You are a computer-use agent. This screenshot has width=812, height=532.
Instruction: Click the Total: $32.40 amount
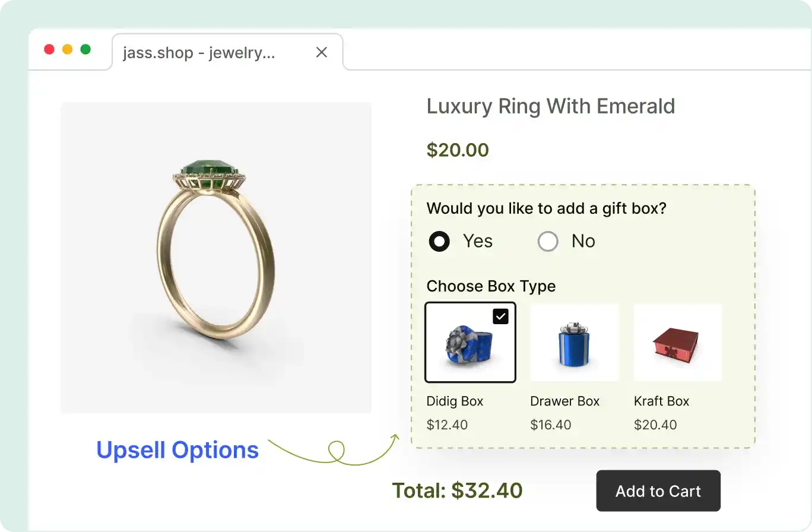click(457, 491)
